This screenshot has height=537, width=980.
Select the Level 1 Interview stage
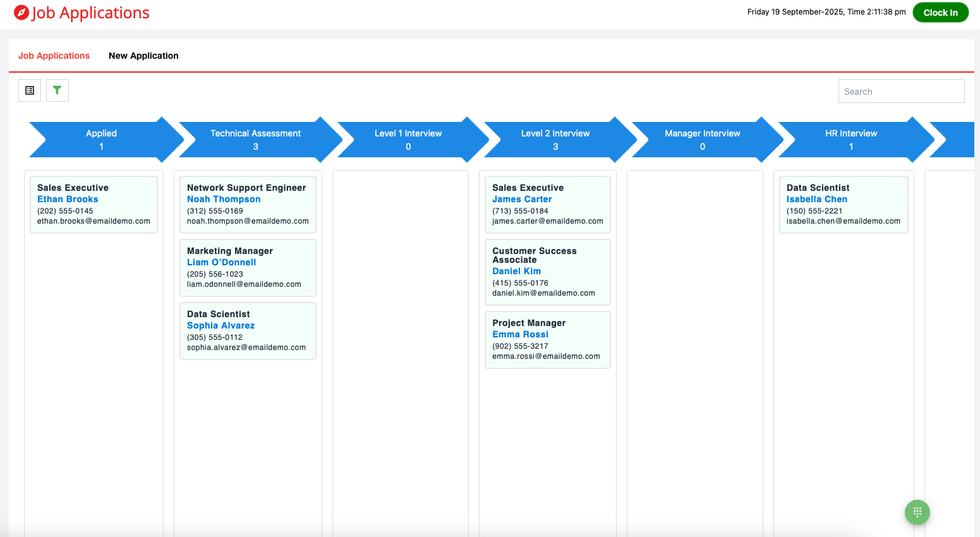(x=408, y=140)
